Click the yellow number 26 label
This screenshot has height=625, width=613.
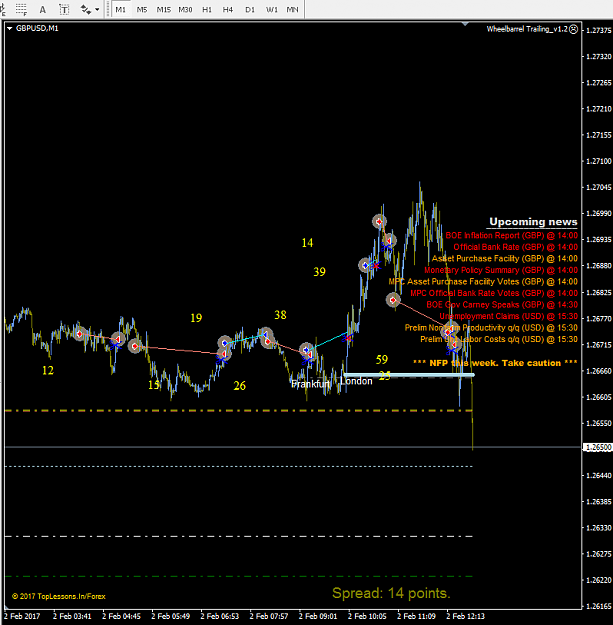240,385
